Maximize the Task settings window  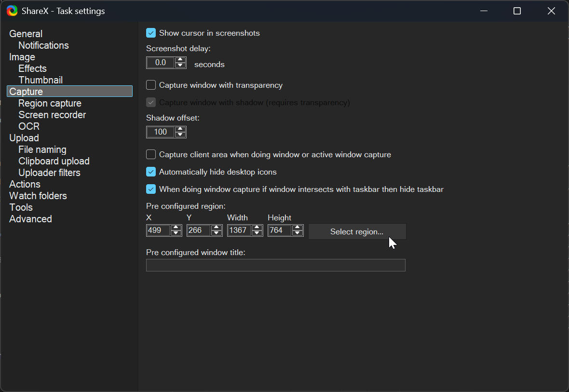tap(517, 11)
